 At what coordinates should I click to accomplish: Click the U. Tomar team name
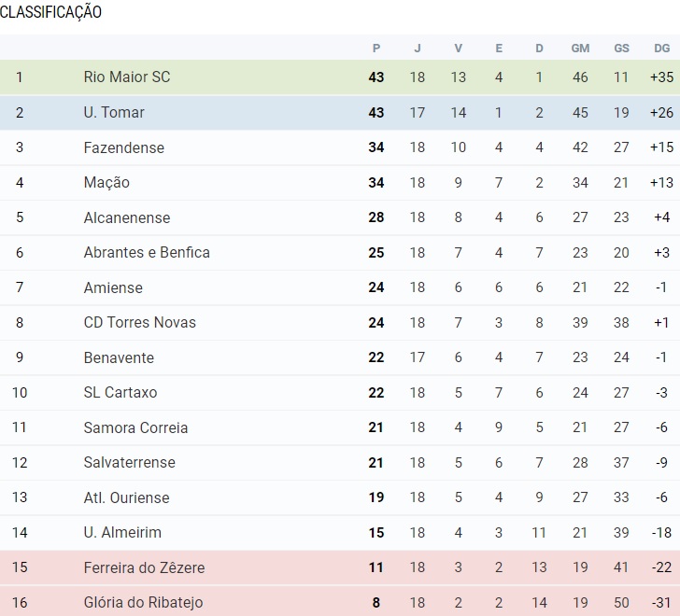(114, 113)
